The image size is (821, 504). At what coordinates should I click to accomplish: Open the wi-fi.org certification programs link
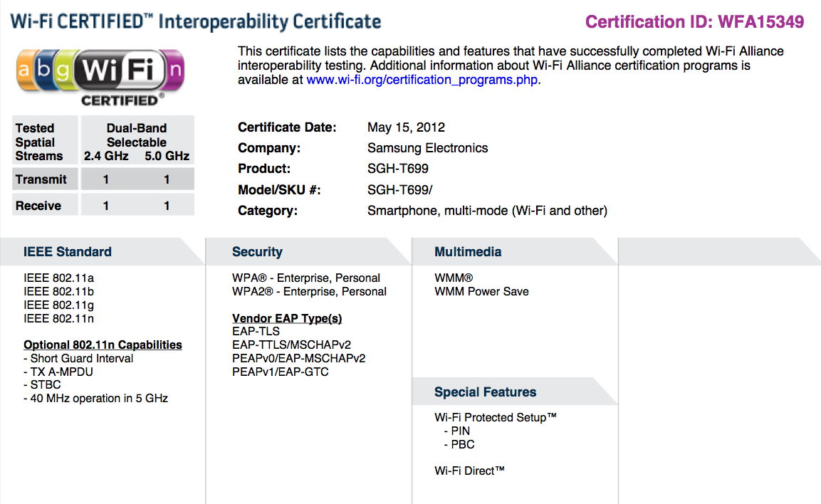point(422,80)
